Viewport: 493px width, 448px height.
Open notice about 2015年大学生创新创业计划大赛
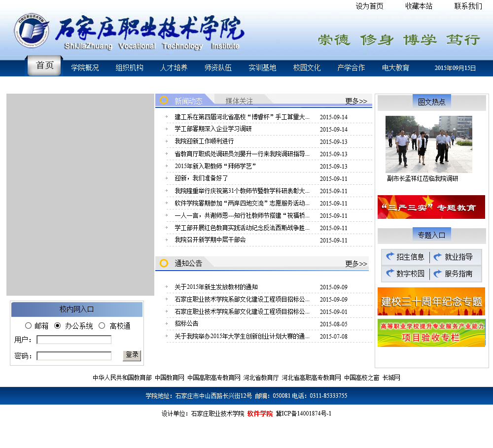242,337
